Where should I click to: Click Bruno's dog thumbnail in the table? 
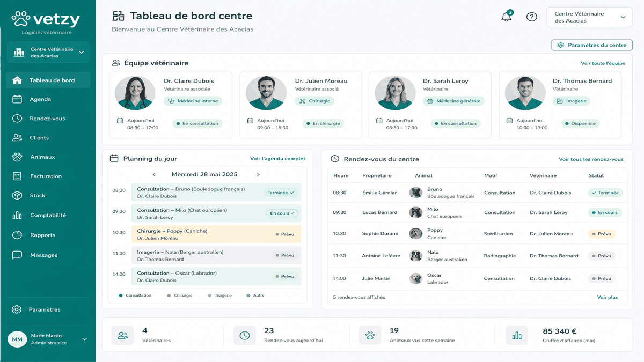pos(416,193)
